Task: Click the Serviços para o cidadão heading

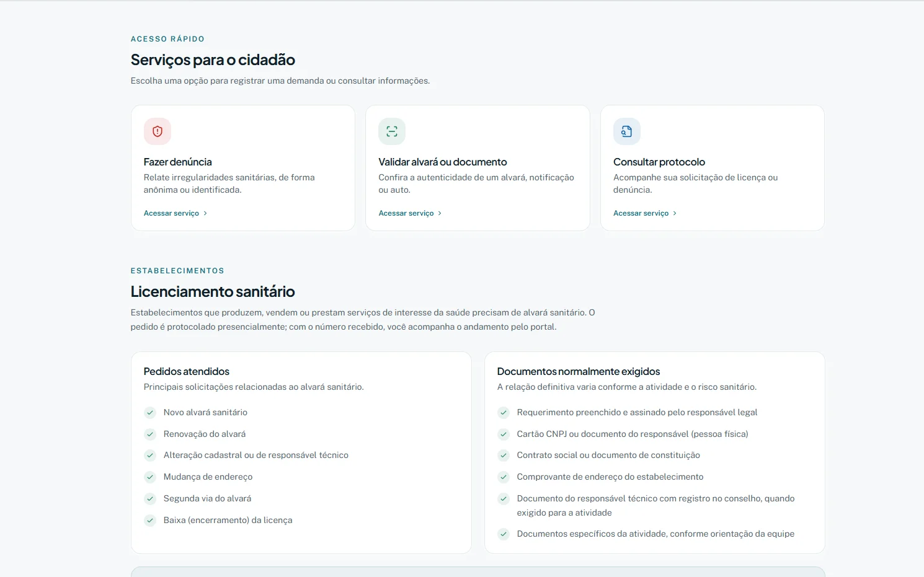Action: (213, 60)
